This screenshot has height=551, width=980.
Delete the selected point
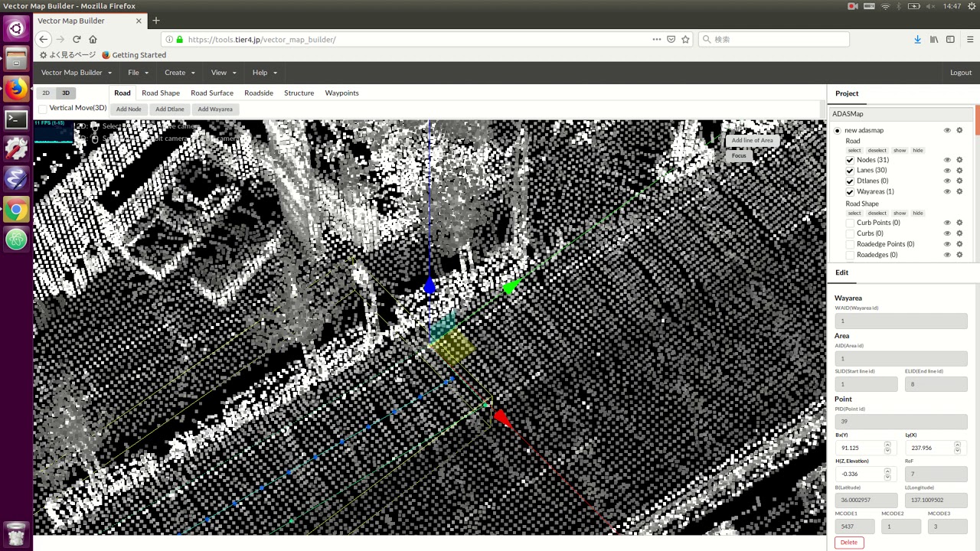click(849, 542)
